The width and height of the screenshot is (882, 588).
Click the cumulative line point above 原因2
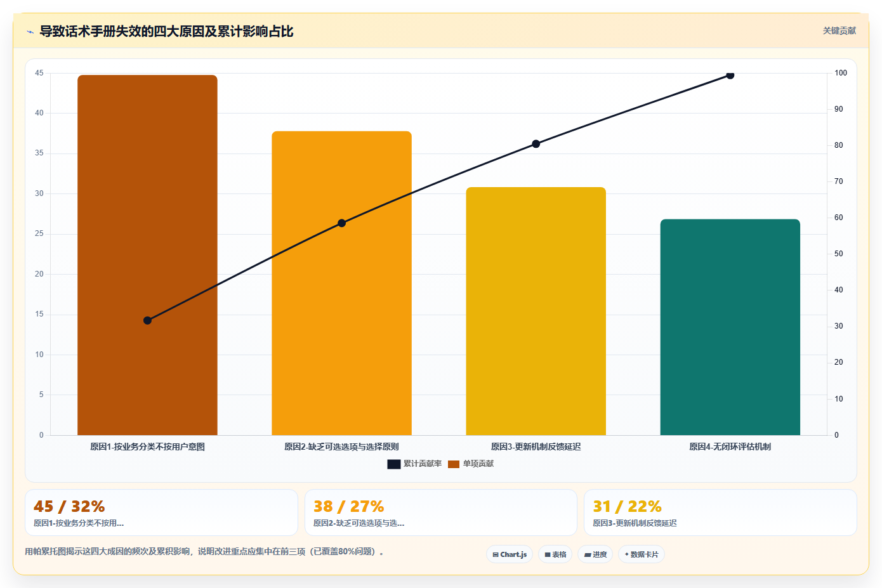341,223
